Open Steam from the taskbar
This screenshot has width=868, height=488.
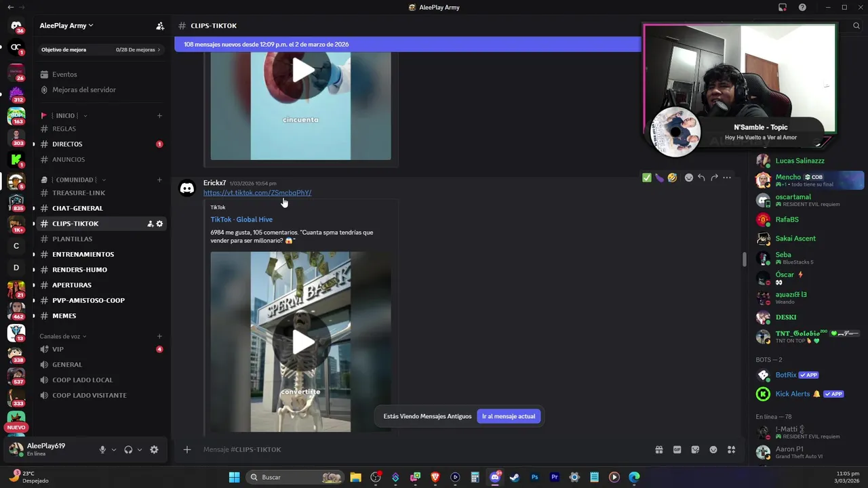[515, 477]
